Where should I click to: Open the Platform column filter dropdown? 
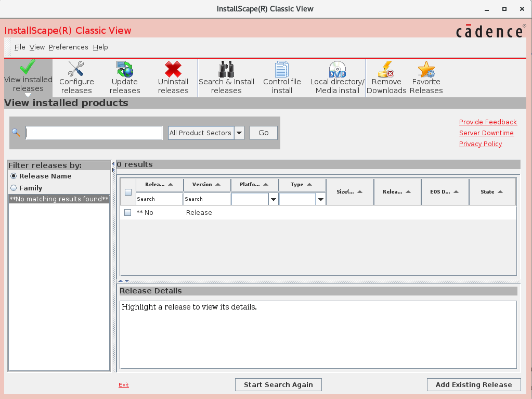(x=273, y=199)
